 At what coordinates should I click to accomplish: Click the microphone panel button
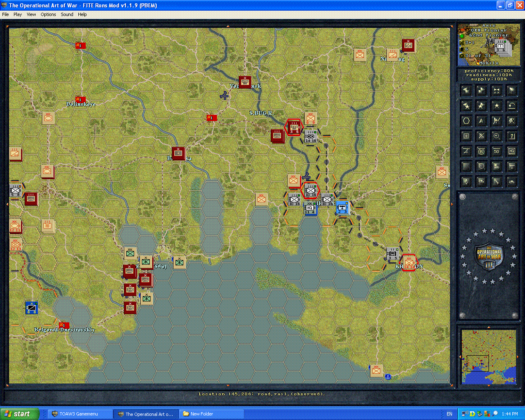[x=466, y=182]
